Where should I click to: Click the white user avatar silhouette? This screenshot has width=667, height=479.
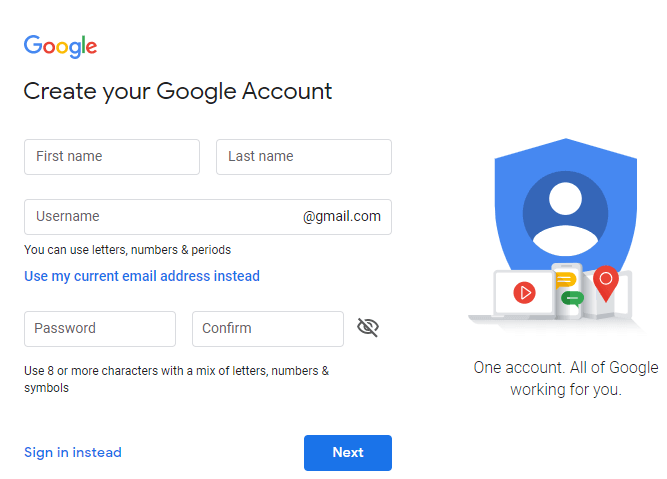click(565, 219)
